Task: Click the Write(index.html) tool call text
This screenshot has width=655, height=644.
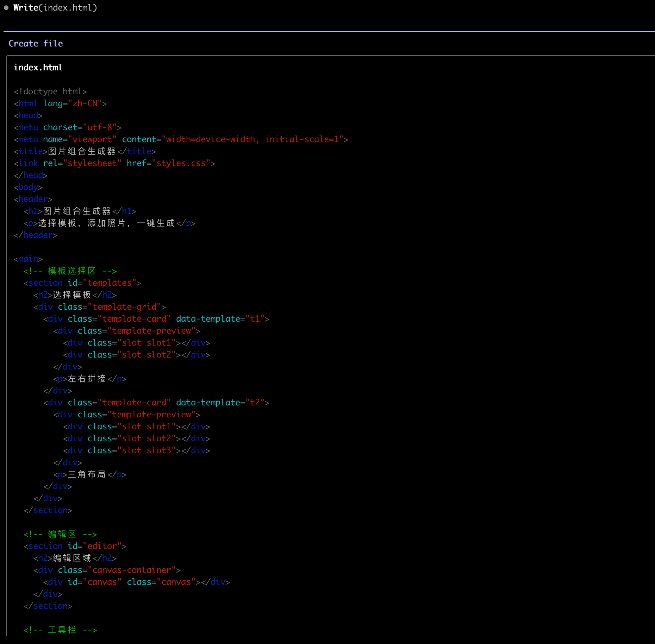Action: pyautogui.click(x=55, y=8)
